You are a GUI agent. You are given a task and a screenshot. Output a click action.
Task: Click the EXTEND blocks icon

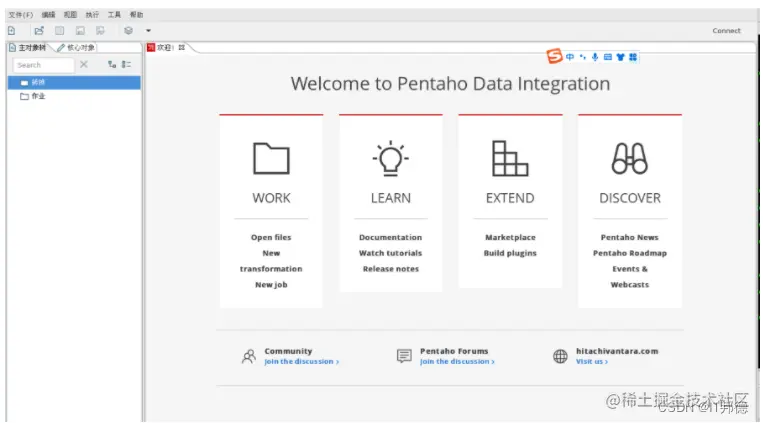point(510,158)
